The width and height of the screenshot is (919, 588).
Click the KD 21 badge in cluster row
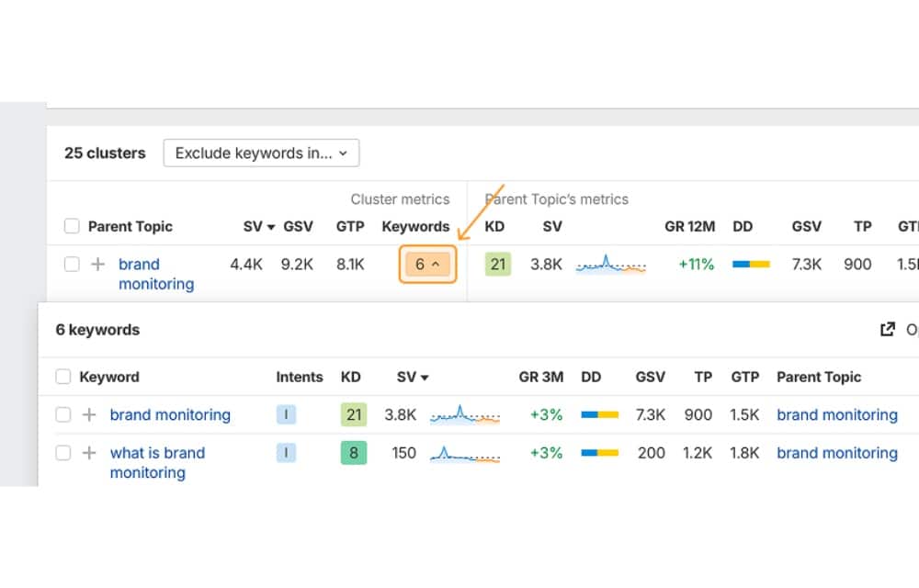point(497,264)
